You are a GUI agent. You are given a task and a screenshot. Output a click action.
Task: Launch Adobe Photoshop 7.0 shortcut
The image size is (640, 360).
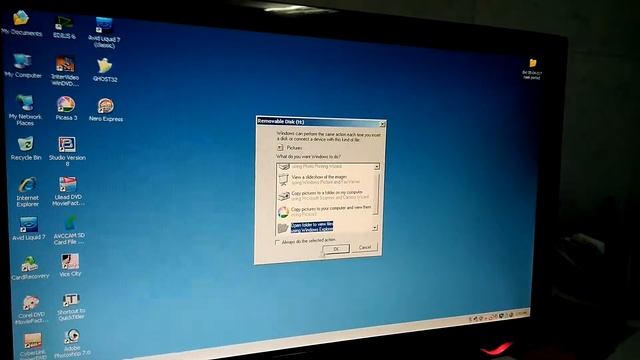tap(72, 344)
